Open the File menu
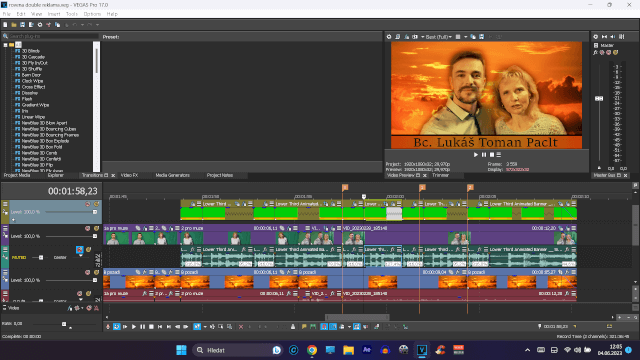Viewport: 640px width, 360px height. 7,14
